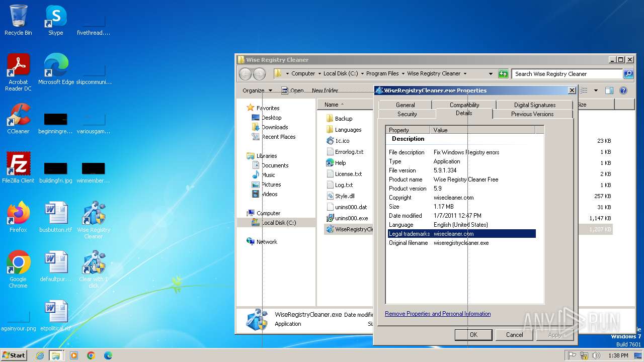644x362 pixels.
Task: Click Remove Properties and Personal Information link
Action: tap(438, 314)
